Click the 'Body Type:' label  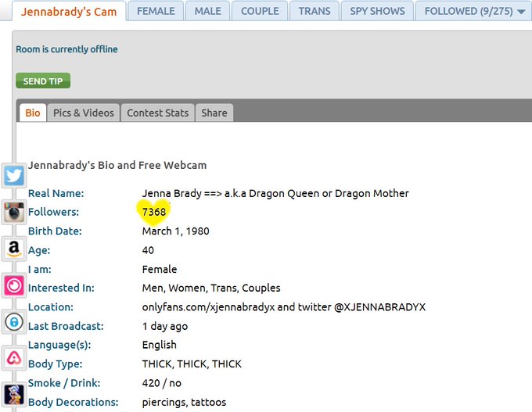pos(56,364)
